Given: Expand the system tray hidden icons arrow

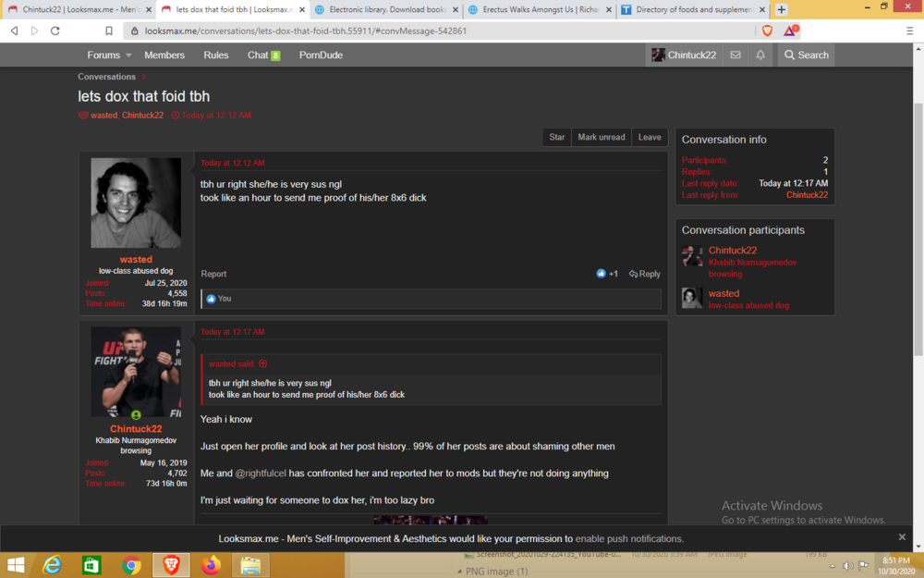Looking at the screenshot, I should click(x=833, y=566).
